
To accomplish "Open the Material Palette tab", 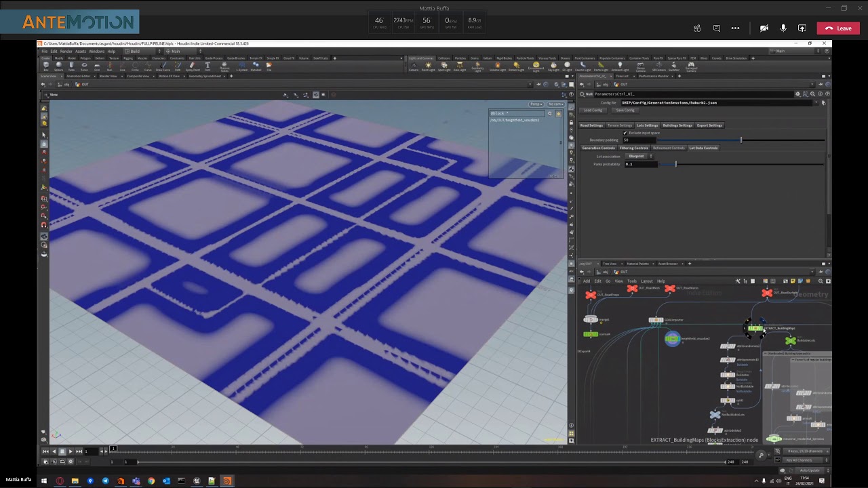I will (637, 264).
